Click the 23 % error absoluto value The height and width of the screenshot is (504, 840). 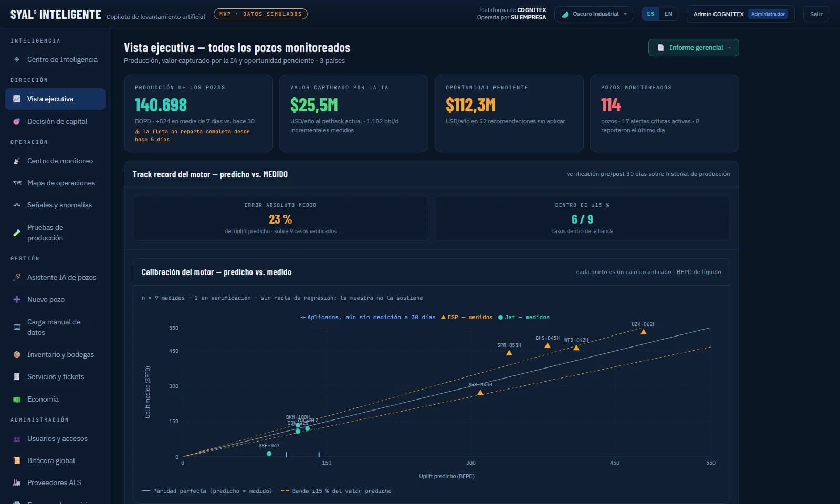point(280,219)
